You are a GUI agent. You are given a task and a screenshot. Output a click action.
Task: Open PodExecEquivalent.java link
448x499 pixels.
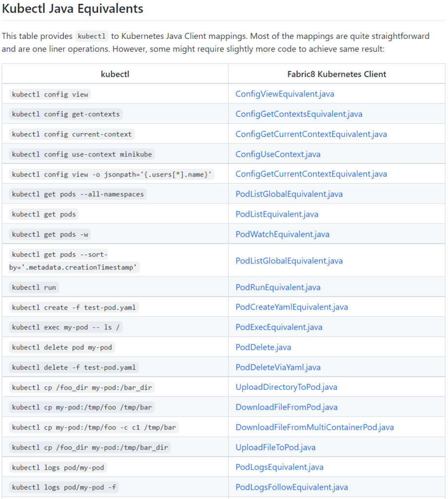279,327
